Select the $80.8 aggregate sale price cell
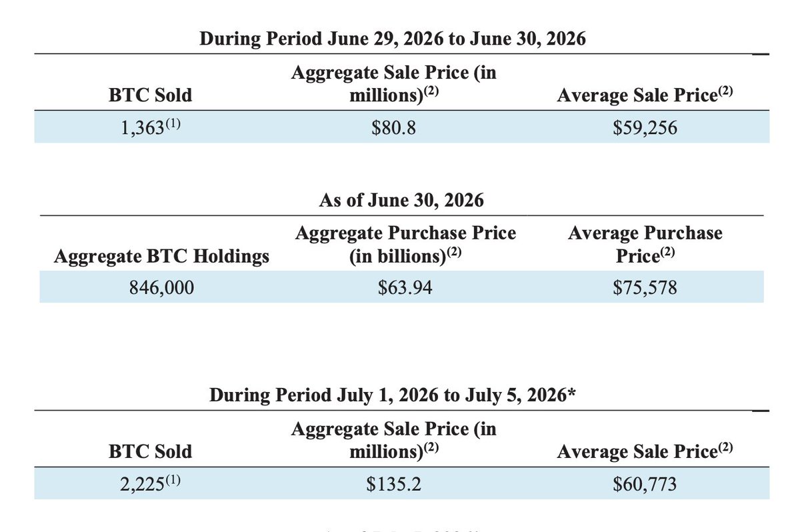Image resolution: width=800 pixels, height=532 pixels. 394,127
